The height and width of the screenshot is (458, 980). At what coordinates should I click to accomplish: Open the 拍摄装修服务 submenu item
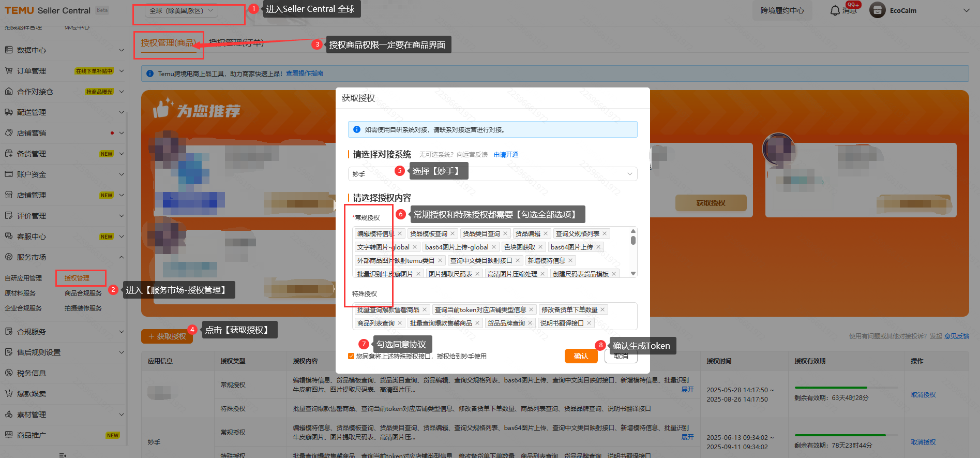click(x=83, y=308)
